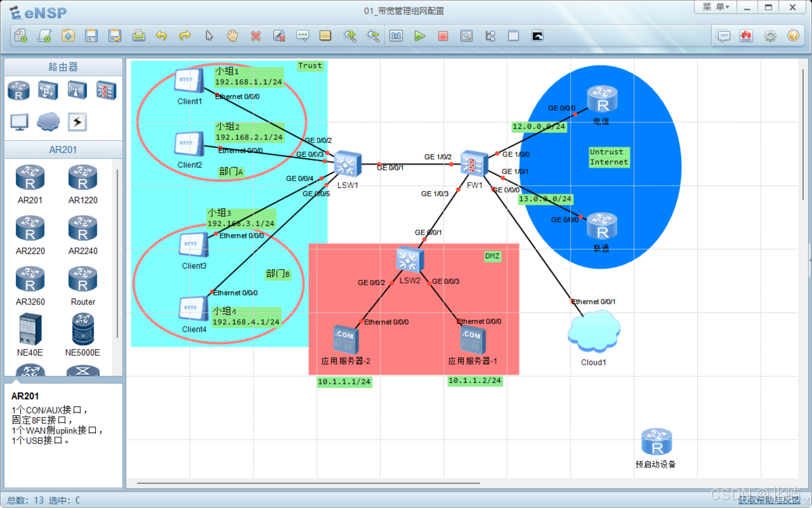Select the hand drag tool
The height and width of the screenshot is (508, 812).
(232, 36)
